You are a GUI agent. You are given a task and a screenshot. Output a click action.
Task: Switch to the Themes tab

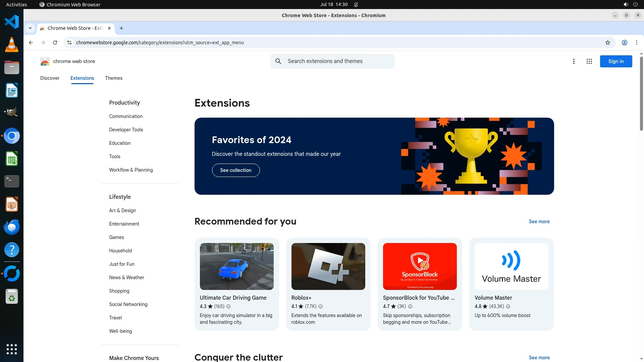tap(113, 78)
